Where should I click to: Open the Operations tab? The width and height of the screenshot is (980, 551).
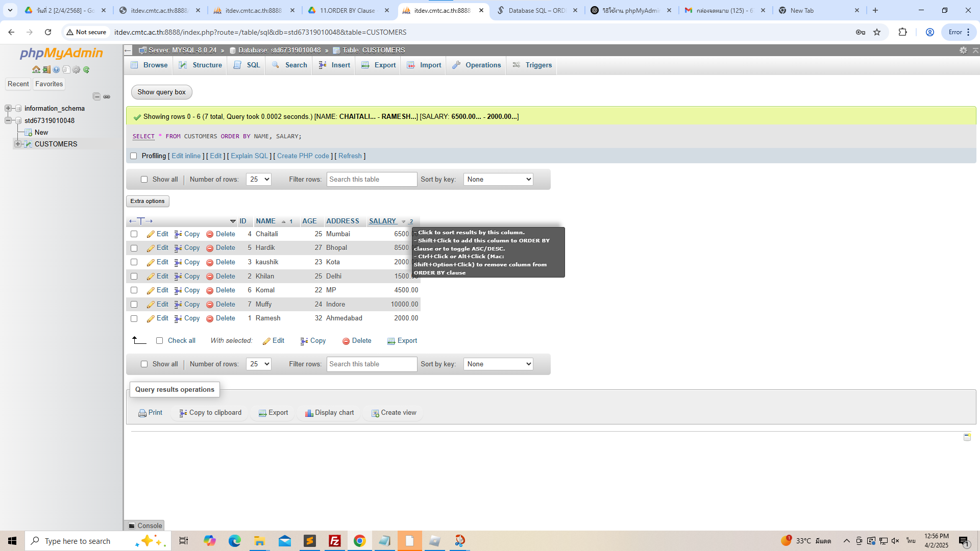tap(477, 65)
